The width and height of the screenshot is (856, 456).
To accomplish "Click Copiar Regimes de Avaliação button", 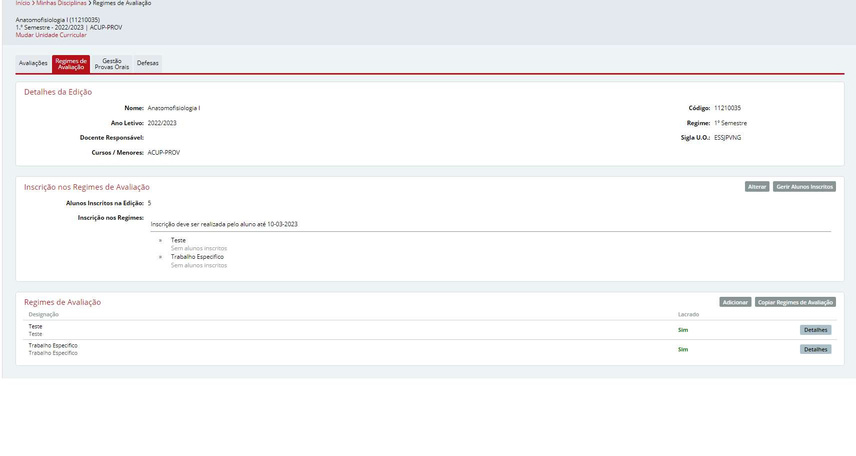I will click(x=795, y=302).
